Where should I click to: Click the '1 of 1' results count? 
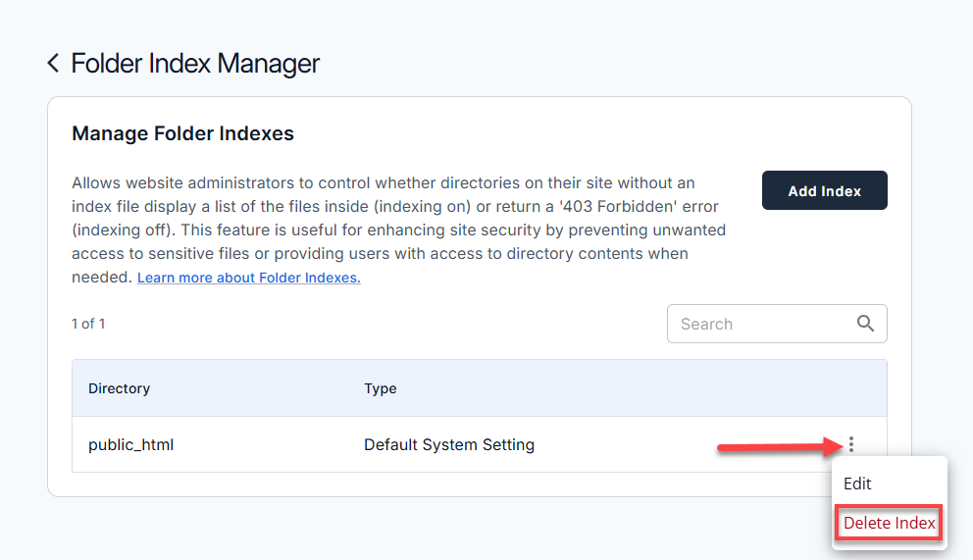pyautogui.click(x=88, y=324)
